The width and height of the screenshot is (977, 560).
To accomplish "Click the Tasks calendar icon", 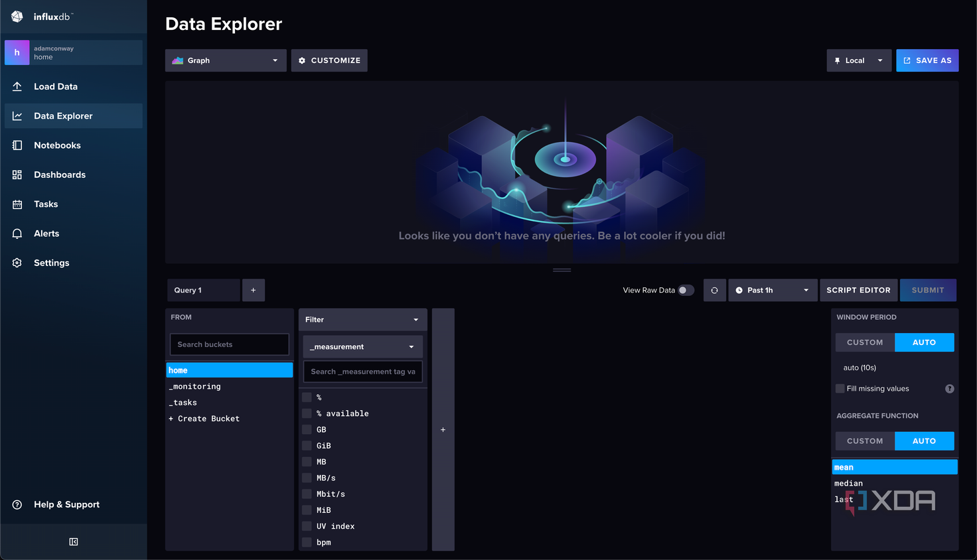I will point(17,204).
